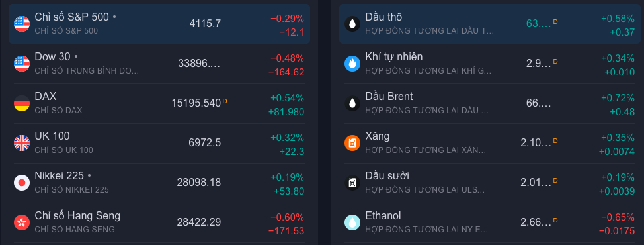Click the UK flag icon for UK 100
The height and width of the screenshot is (245, 644).
[x=22, y=143]
